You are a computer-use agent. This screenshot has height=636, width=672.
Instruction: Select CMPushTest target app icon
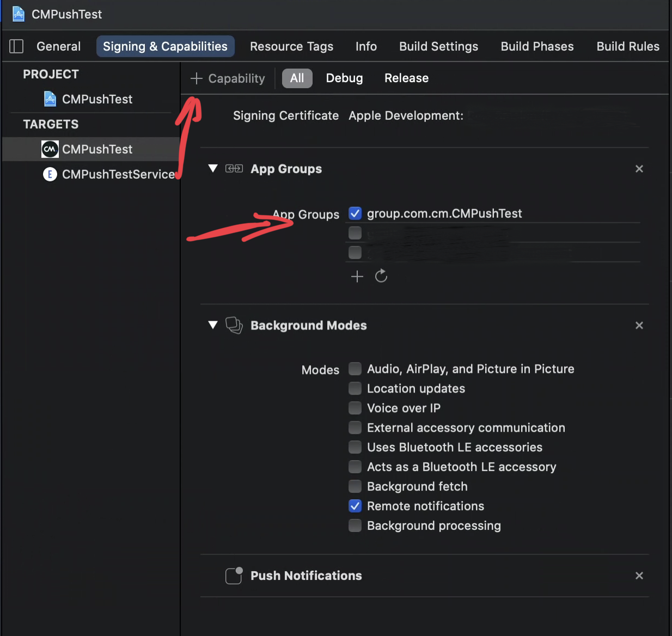pyautogui.click(x=50, y=149)
